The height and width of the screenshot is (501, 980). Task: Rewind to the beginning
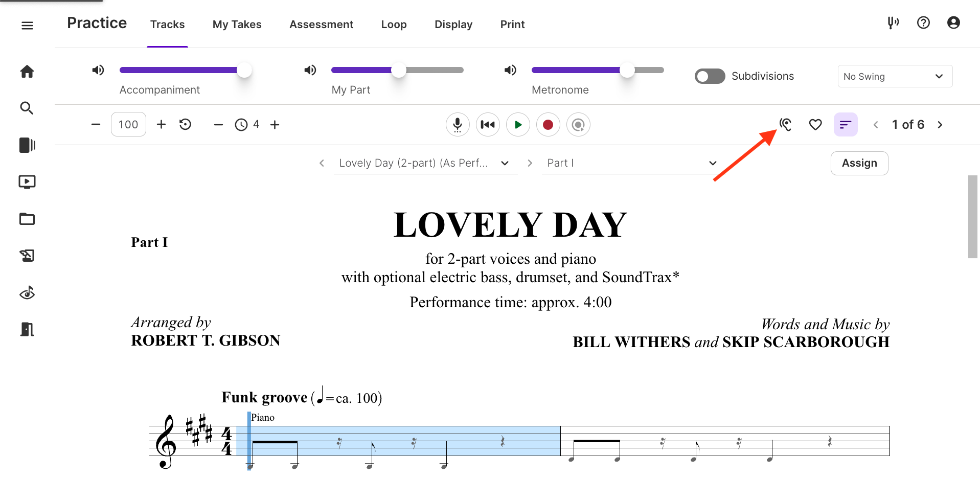click(x=488, y=125)
